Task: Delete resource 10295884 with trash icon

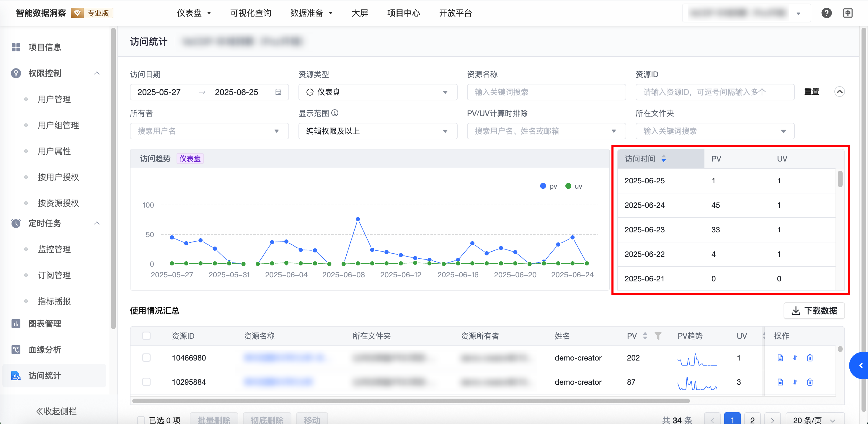Action: tap(810, 382)
